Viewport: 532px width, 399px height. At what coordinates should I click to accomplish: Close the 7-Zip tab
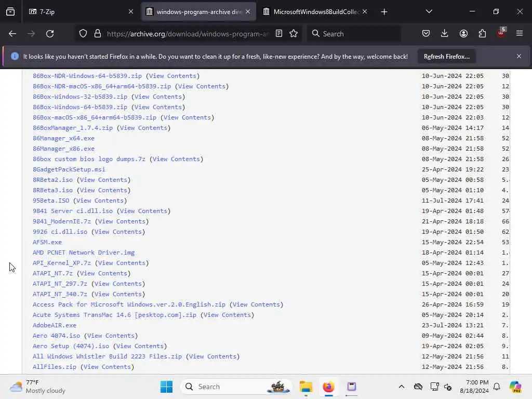tap(131, 12)
